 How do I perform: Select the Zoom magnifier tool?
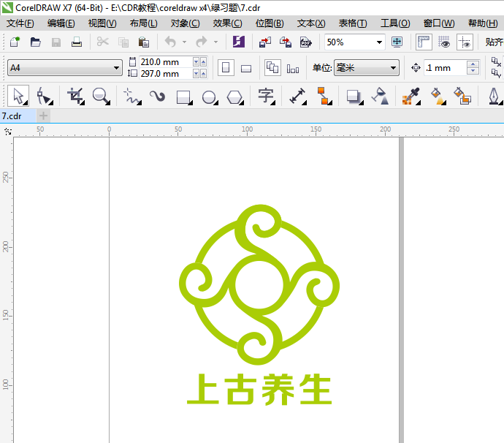(x=101, y=96)
